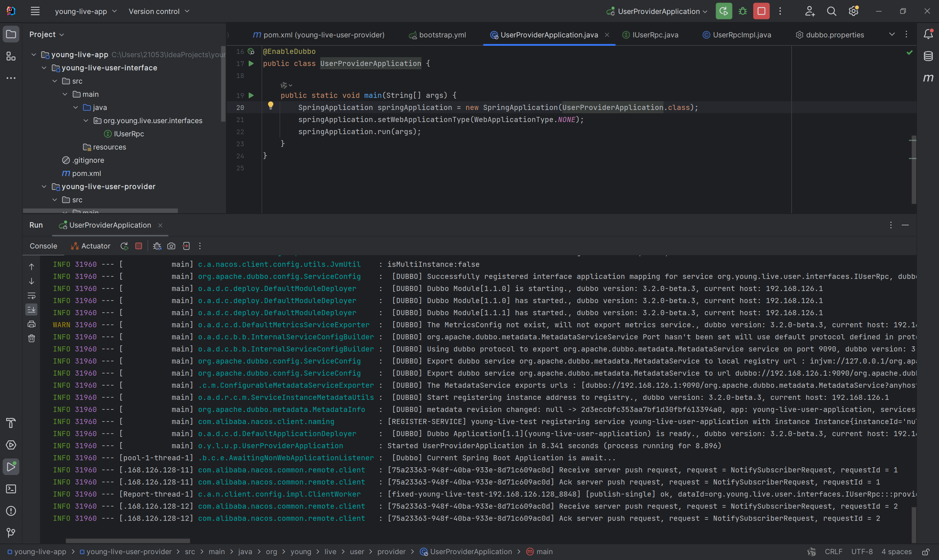Switch to IUserRpc.java tab
The height and width of the screenshot is (560, 939).
[x=650, y=35]
